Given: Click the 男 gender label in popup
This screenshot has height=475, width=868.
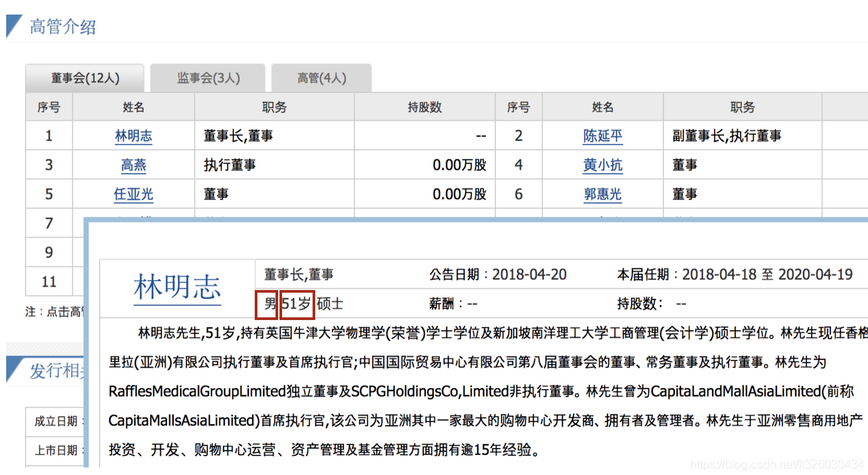Looking at the screenshot, I should pyautogui.click(x=270, y=304).
